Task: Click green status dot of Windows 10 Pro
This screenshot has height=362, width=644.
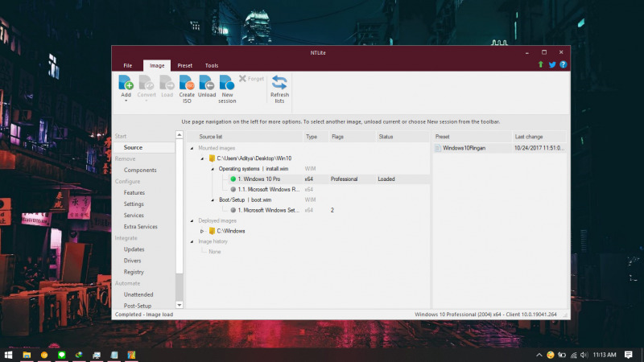Action: 233,179
